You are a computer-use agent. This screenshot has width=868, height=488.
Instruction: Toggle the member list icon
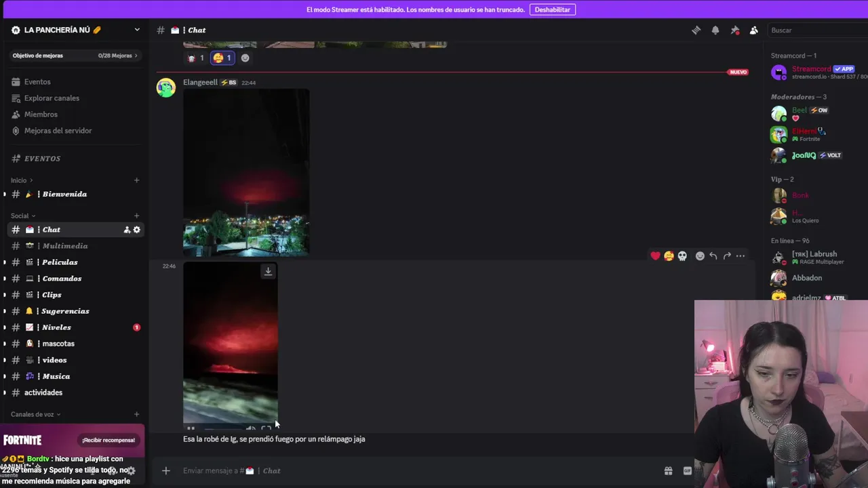[x=753, y=30]
